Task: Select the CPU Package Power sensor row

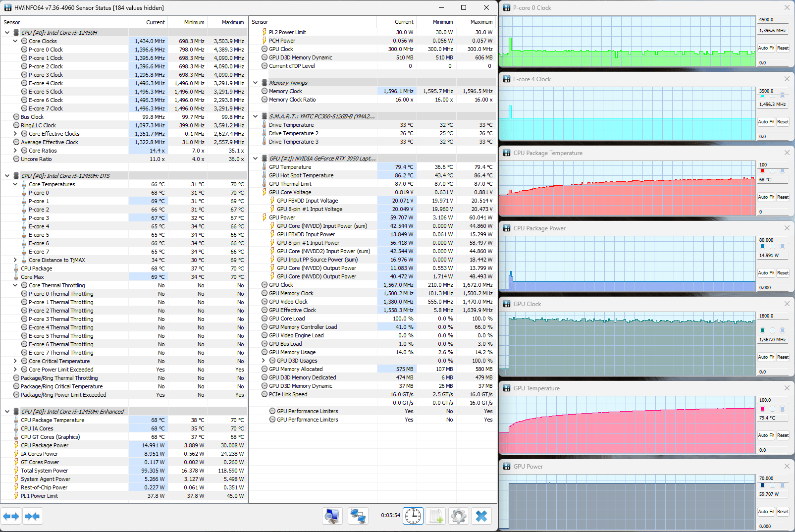Action: pos(45,445)
